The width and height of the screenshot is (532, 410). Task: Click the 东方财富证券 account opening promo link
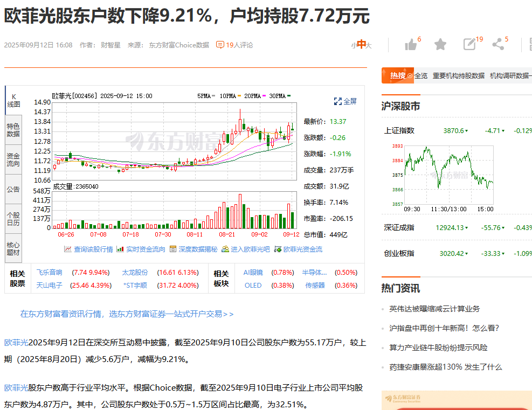tap(127, 314)
